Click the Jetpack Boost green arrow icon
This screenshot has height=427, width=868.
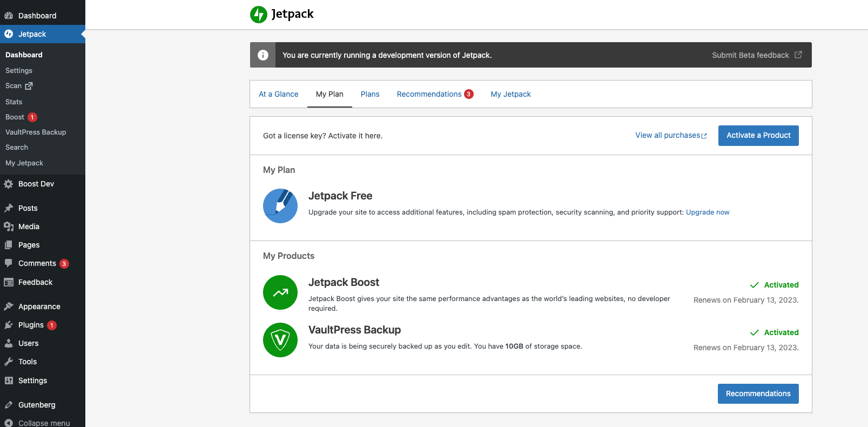(280, 292)
